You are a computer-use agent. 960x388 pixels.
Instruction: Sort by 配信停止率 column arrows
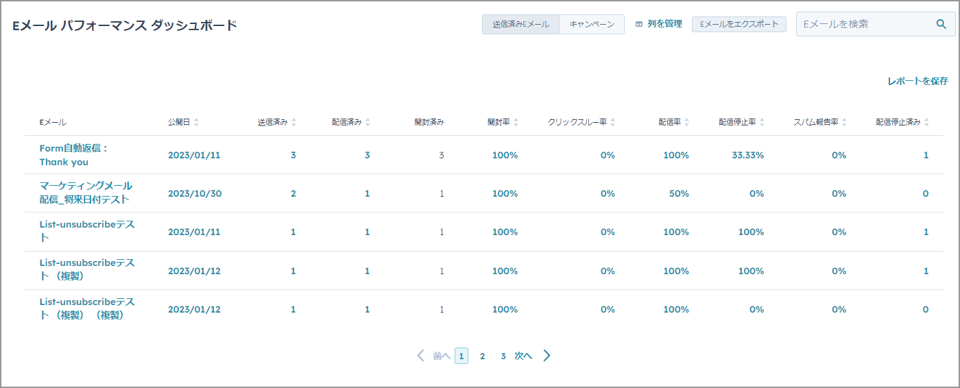762,122
